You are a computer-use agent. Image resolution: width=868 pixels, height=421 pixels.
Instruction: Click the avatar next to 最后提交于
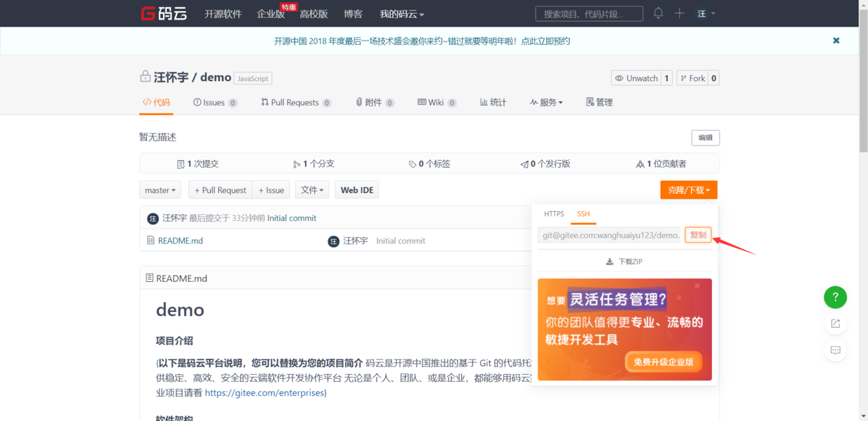click(x=153, y=218)
